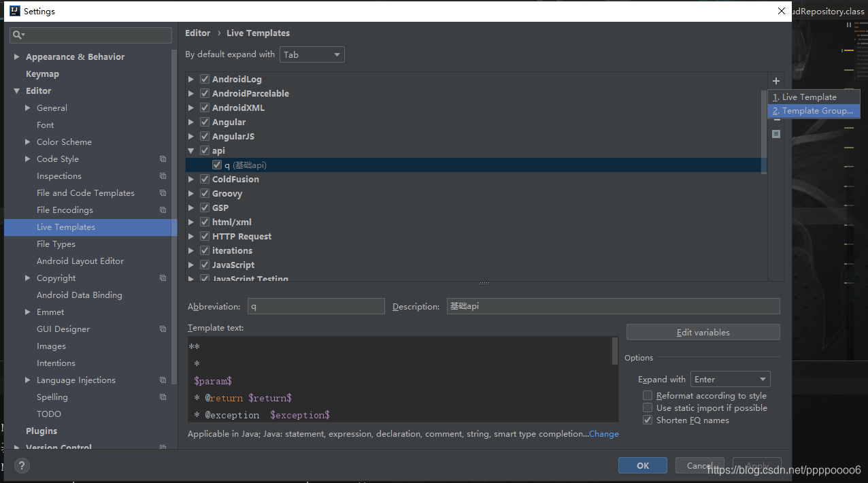Click the Abbreviation input field
Screen dimensions: 868x483
tap(316, 307)
